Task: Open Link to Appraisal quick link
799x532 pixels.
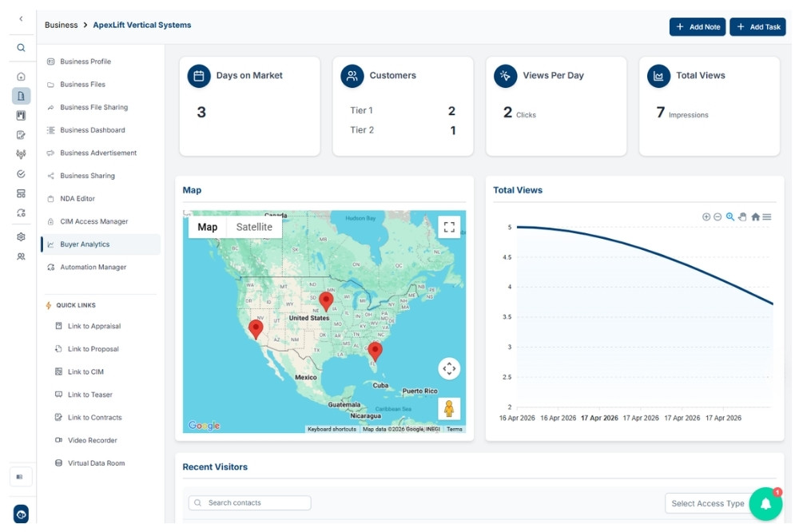Action: tap(88, 326)
